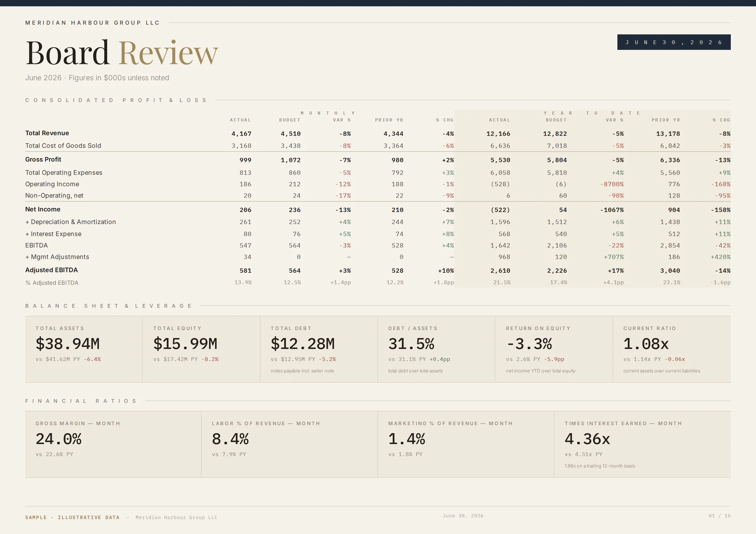Click Net Income YTD variance -1067%
Viewport: 756px width, 534px height.
[x=612, y=210]
